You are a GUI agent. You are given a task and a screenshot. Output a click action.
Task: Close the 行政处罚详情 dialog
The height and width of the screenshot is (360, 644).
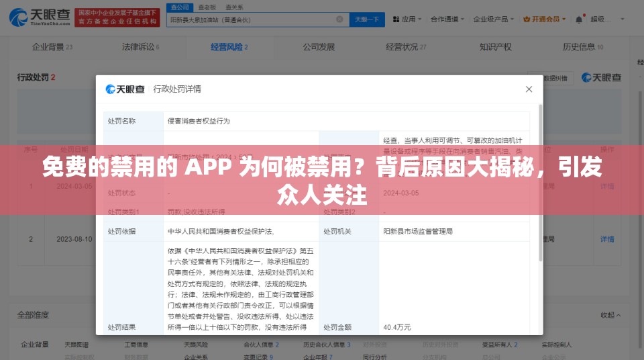click(529, 89)
